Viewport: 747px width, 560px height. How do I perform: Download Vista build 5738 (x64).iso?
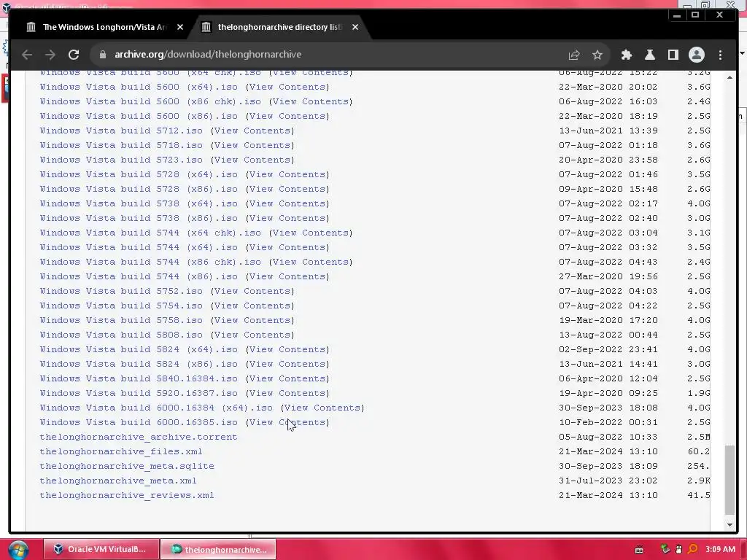point(139,204)
